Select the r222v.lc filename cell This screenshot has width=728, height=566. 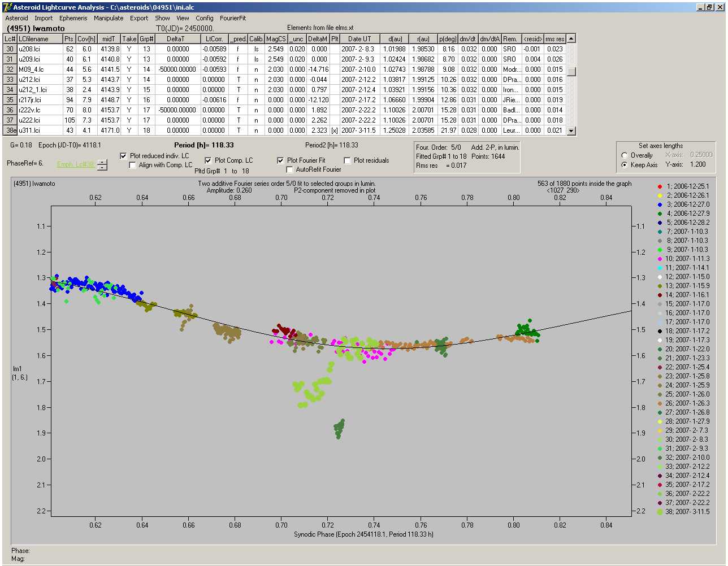[x=40, y=110]
